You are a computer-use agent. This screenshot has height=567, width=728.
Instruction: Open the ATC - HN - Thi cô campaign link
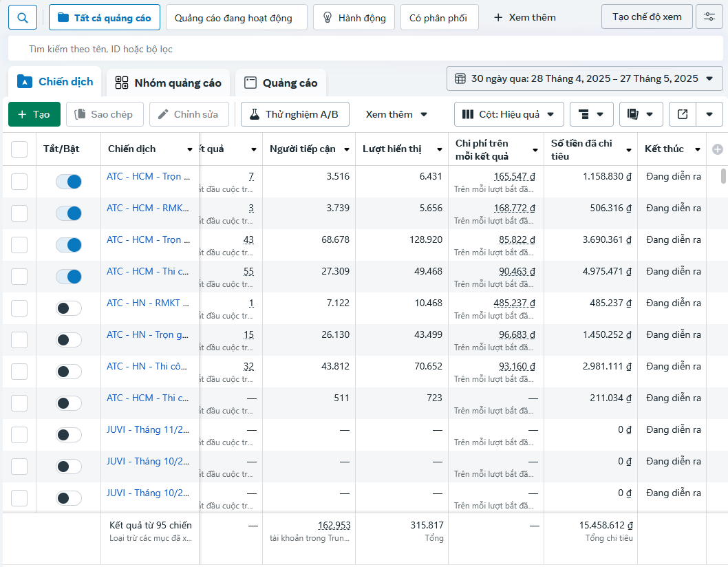147,366
